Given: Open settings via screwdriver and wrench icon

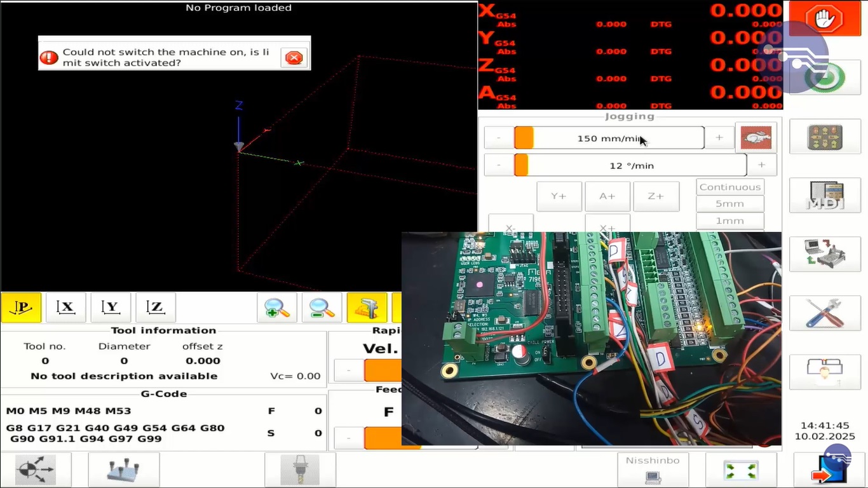Looking at the screenshot, I should [x=825, y=313].
